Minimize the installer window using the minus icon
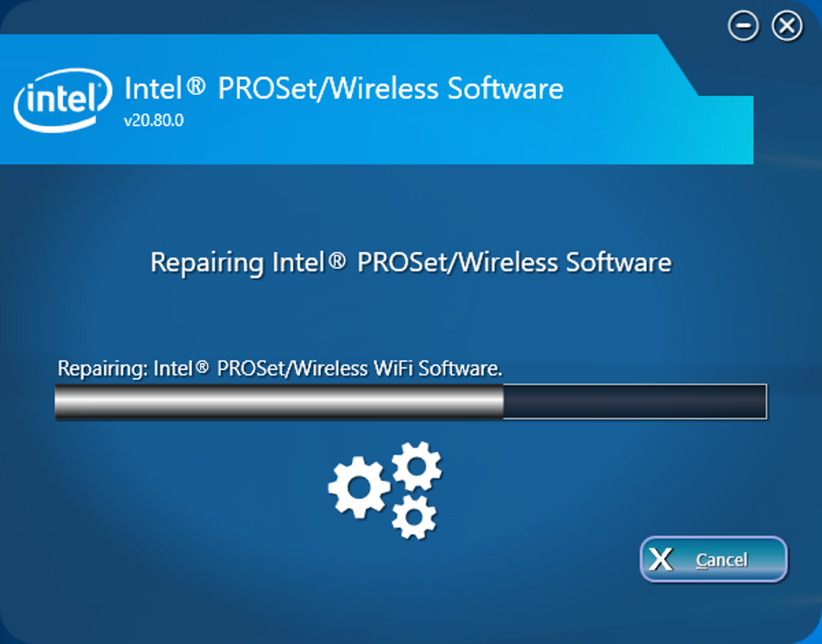The height and width of the screenshot is (644, 822). [x=743, y=26]
